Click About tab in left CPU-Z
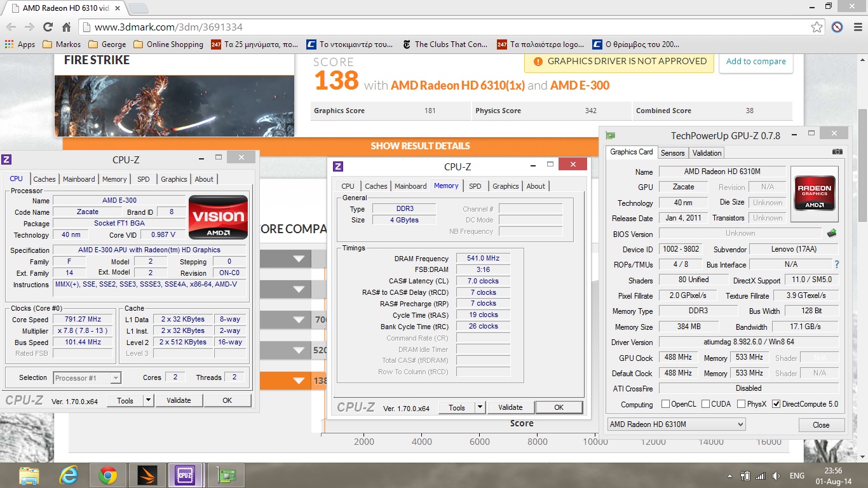The width and height of the screenshot is (868, 488). (204, 179)
